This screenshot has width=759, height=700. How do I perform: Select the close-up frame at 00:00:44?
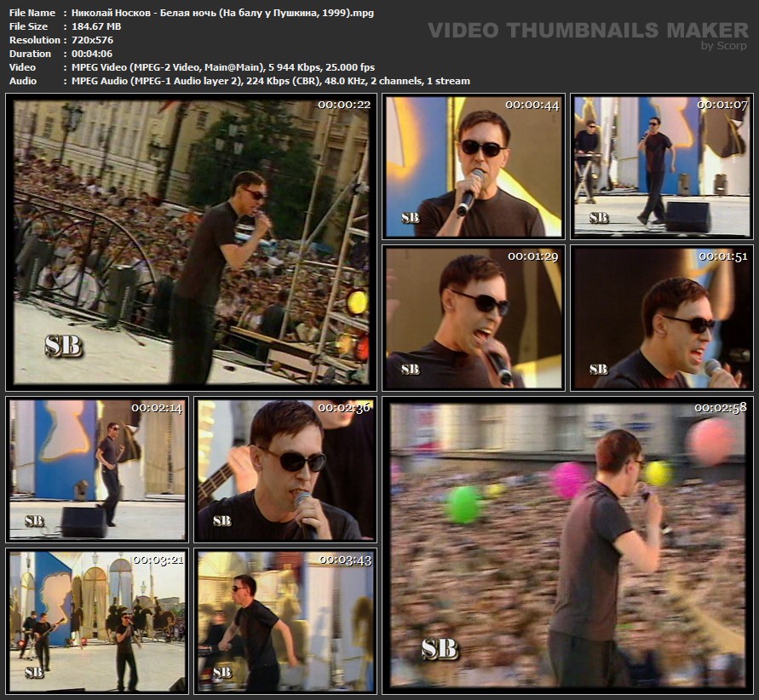[x=473, y=166]
